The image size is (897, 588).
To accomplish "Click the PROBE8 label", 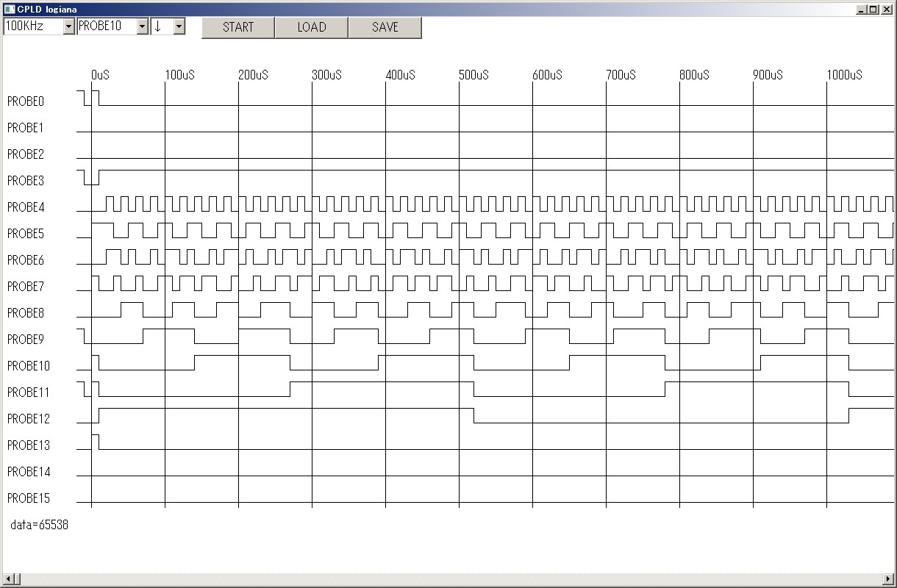I will click(x=26, y=313).
